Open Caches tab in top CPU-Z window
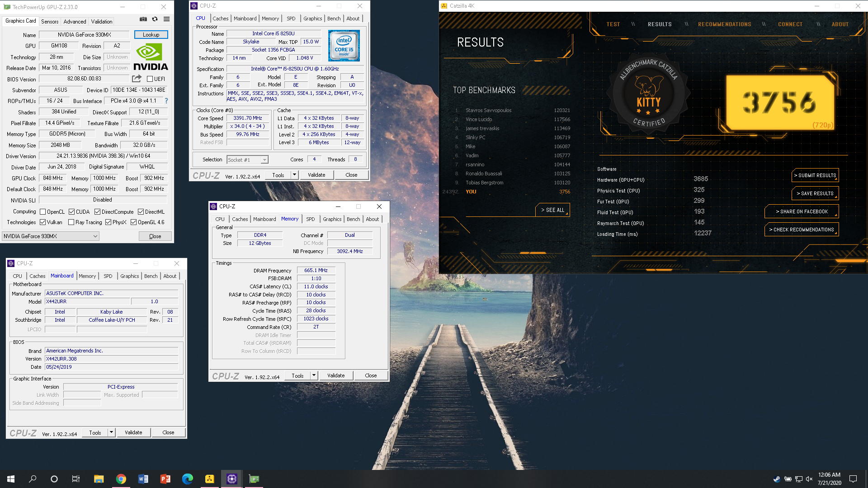 point(221,19)
